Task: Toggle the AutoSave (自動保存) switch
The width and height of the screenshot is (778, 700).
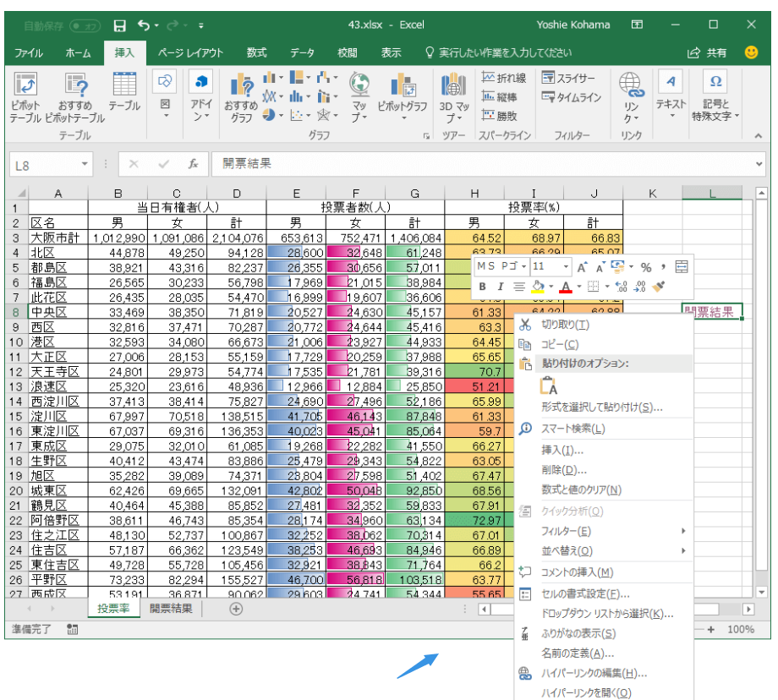Action: click(85, 25)
